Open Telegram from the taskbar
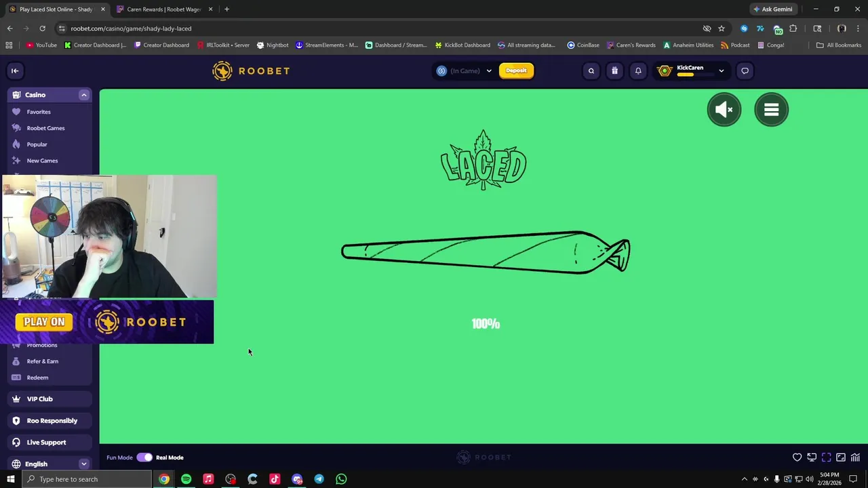 tap(319, 479)
